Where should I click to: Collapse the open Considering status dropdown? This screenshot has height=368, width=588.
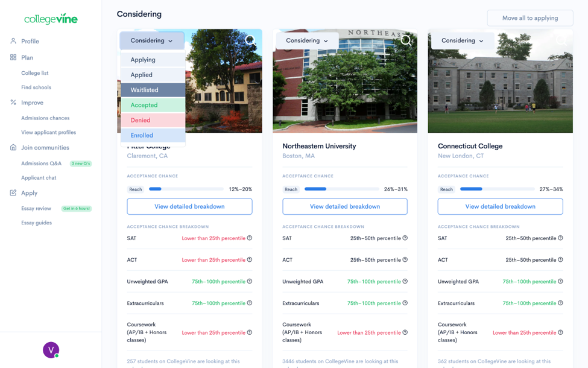point(152,41)
